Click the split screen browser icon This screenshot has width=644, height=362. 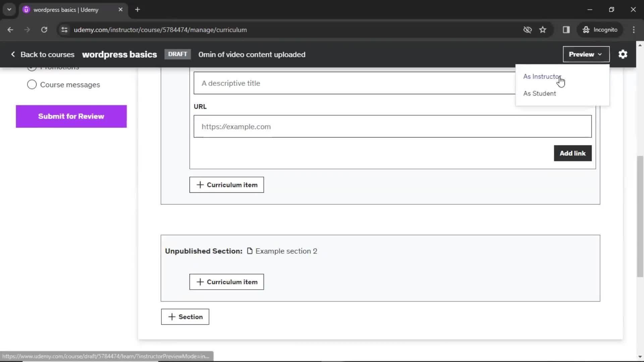click(x=567, y=29)
